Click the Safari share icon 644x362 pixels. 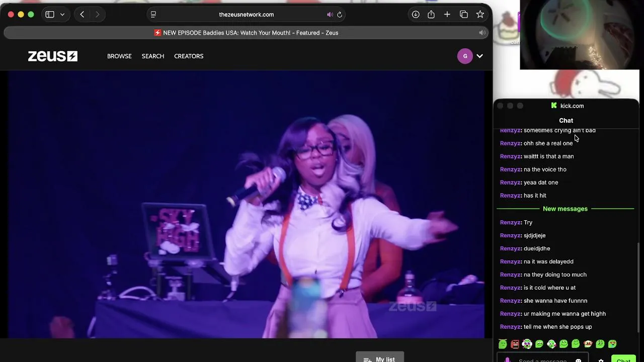click(431, 15)
